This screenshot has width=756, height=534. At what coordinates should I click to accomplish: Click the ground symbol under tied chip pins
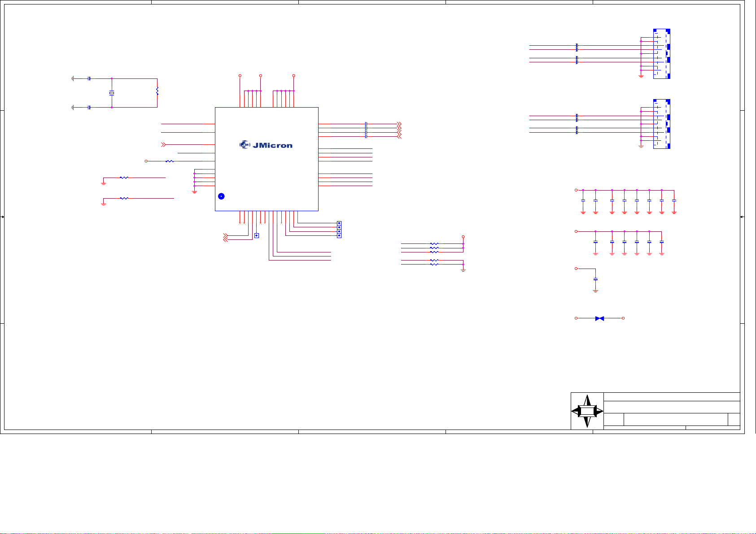[x=194, y=191]
